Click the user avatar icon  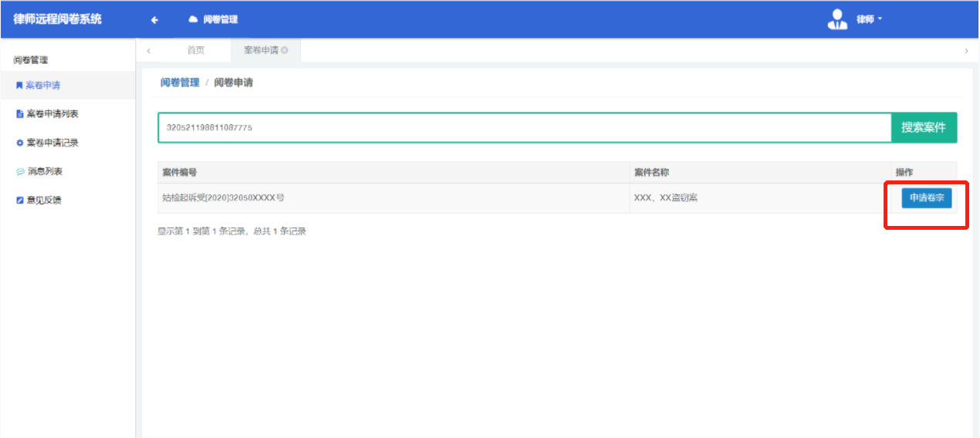(837, 19)
